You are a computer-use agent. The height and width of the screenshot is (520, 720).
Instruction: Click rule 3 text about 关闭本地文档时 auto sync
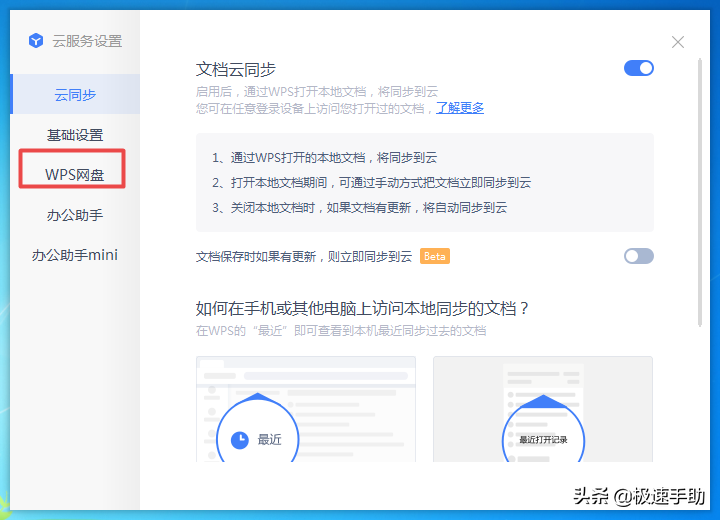(360, 208)
